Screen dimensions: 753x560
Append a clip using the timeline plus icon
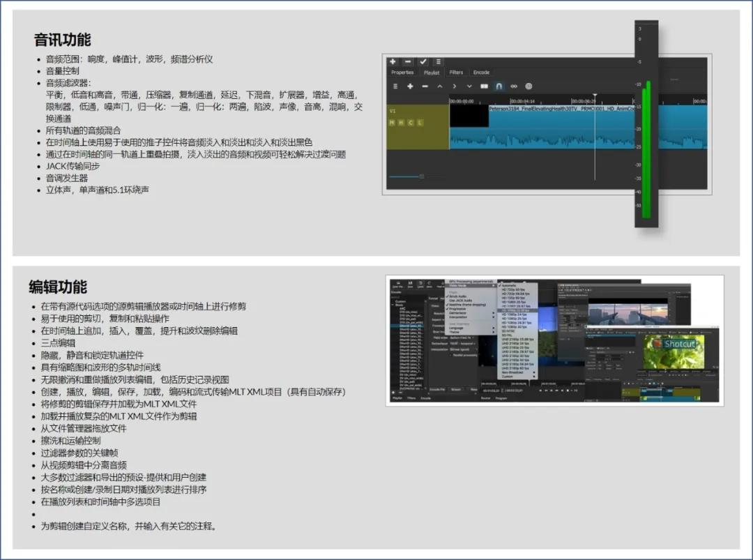409,86
